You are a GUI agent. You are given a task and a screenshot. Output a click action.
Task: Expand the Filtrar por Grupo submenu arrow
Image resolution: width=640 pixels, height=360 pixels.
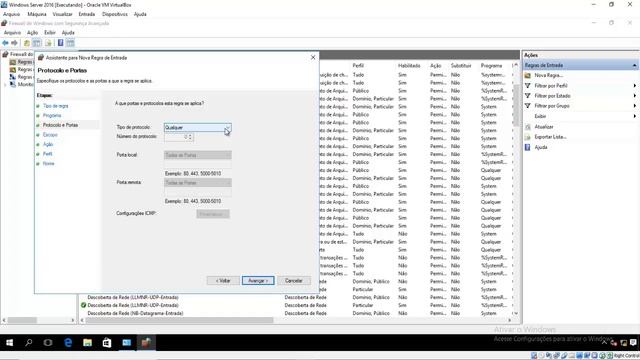click(635, 106)
